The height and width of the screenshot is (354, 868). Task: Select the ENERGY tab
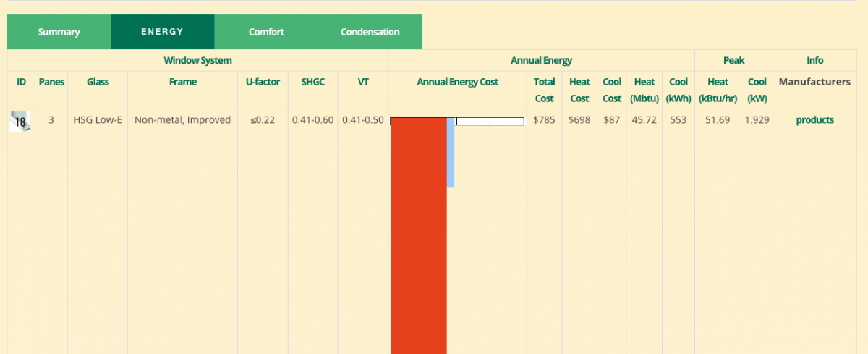click(x=162, y=32)
